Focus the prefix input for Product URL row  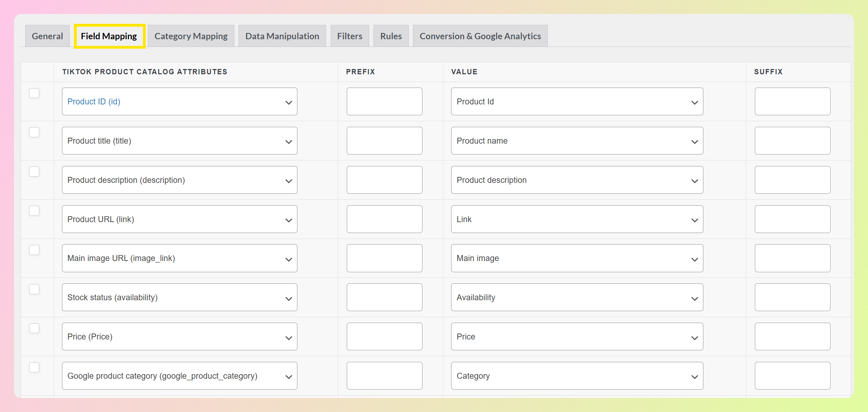(x=384, y=219)
